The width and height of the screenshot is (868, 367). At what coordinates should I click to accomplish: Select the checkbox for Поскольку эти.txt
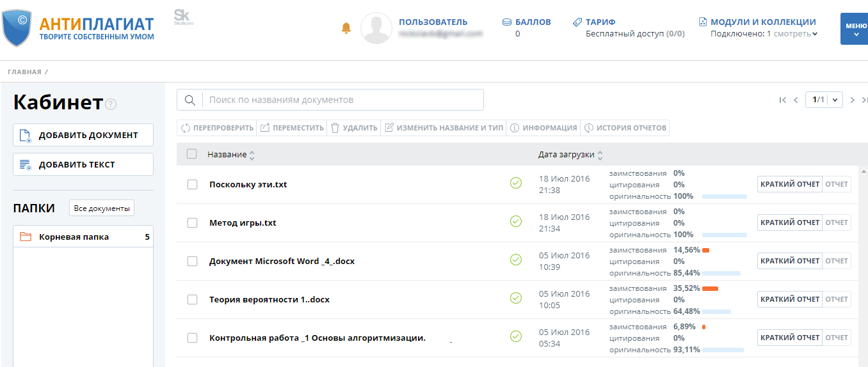tap(192, 184)
